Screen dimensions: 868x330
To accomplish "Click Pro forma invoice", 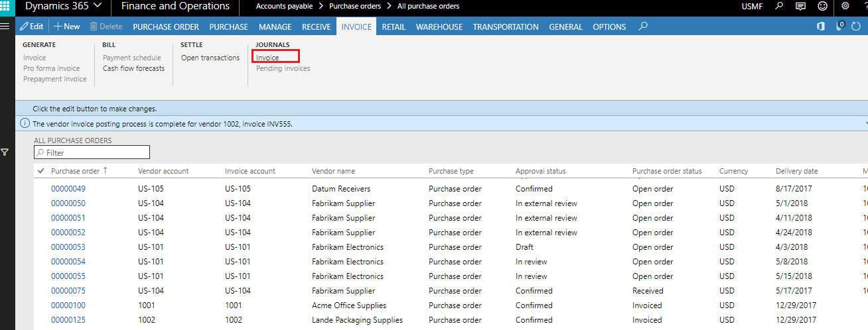I will coord(51,68).
